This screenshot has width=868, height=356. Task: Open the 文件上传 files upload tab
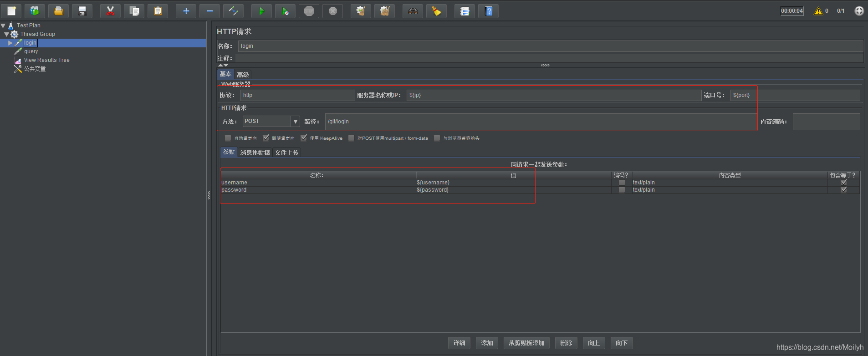286,153
